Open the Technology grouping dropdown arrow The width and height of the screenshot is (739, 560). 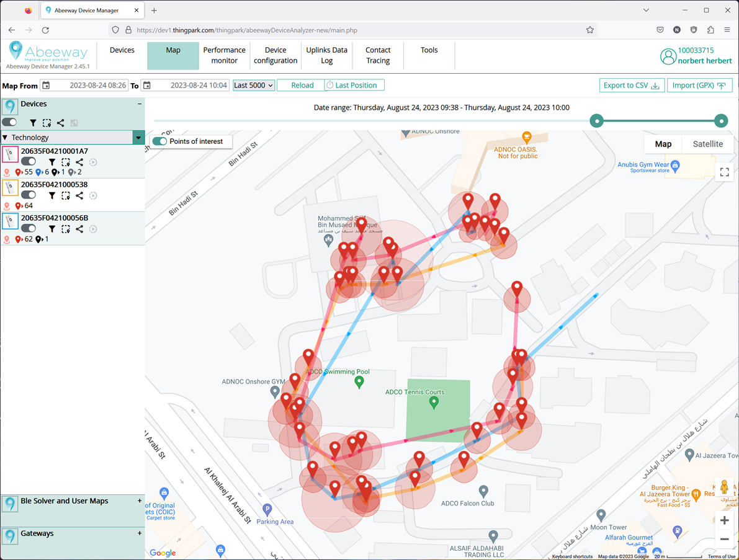coord(138,138)
